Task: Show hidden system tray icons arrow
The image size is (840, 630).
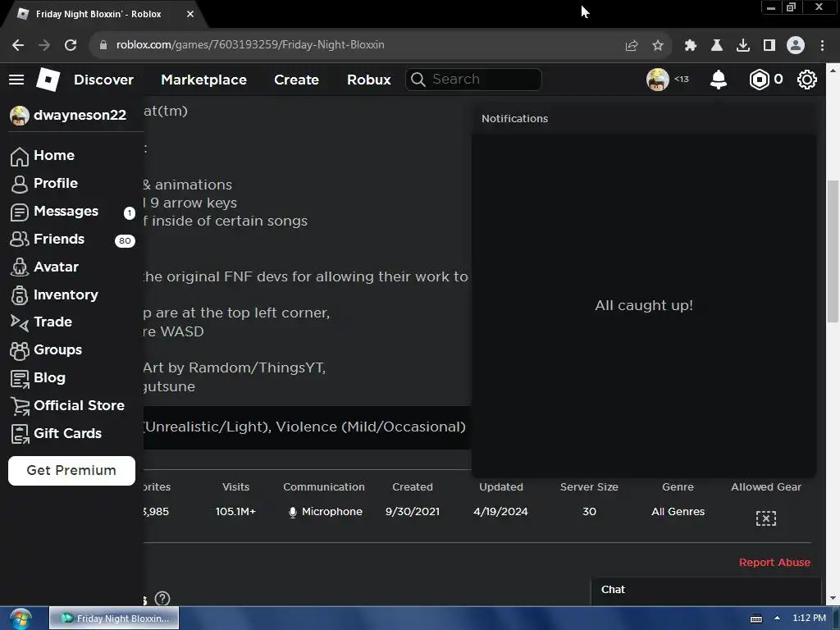Action: (777, 619)
